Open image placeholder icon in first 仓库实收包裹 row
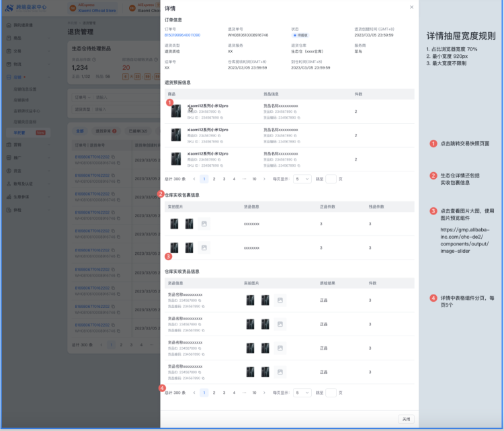 [x=204, y=223]
